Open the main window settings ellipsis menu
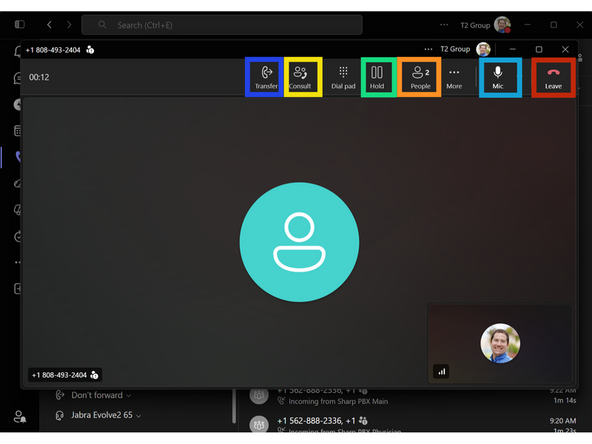592x444 pixels. point(444,25)
